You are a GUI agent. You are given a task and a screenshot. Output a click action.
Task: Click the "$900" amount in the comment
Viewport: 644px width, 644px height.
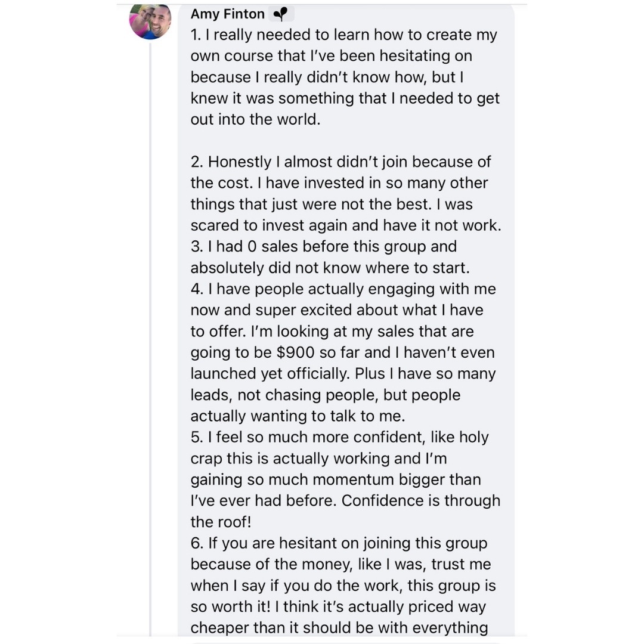[296, 353]
